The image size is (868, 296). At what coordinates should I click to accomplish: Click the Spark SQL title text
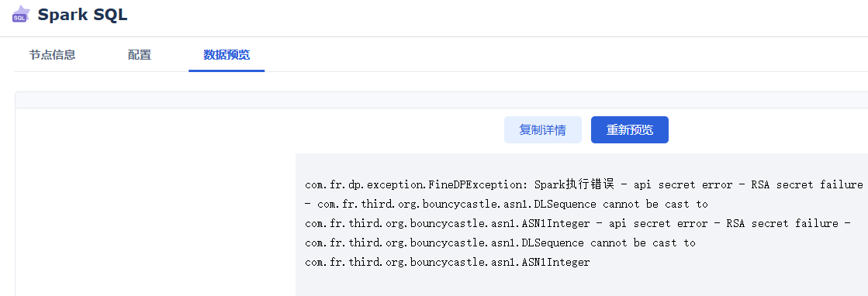pyautogui.click(x=82, y=15)
